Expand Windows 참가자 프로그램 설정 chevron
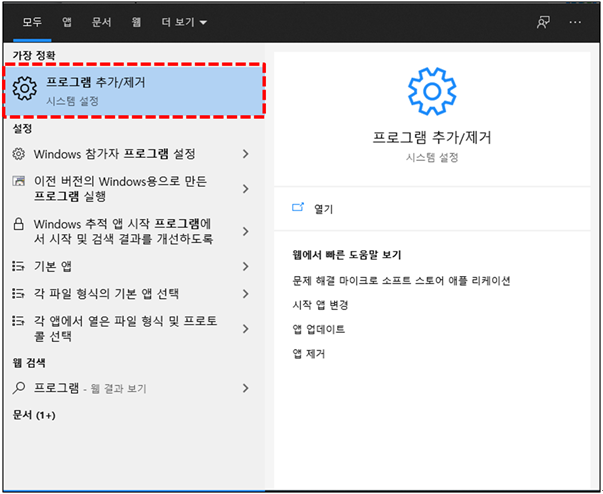This screenshot has width=603, height=494. click(x=245, y=154)
